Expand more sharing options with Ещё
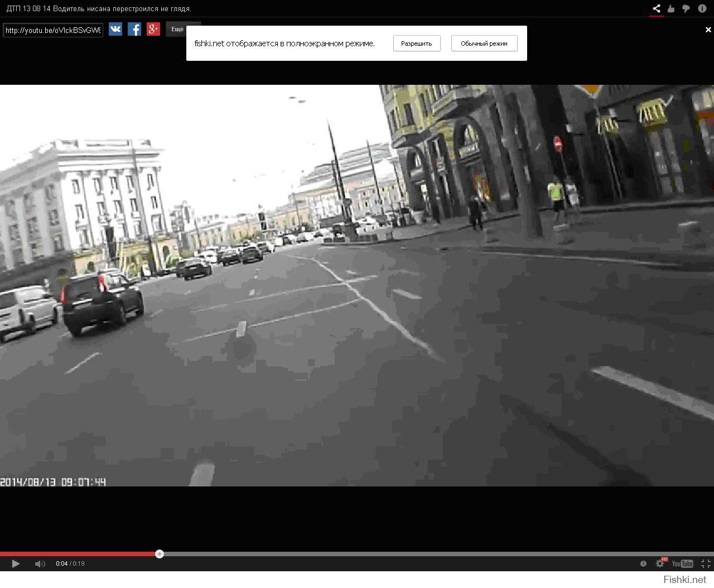The height and width of the screenshot is (588, 714). [177, 29]
